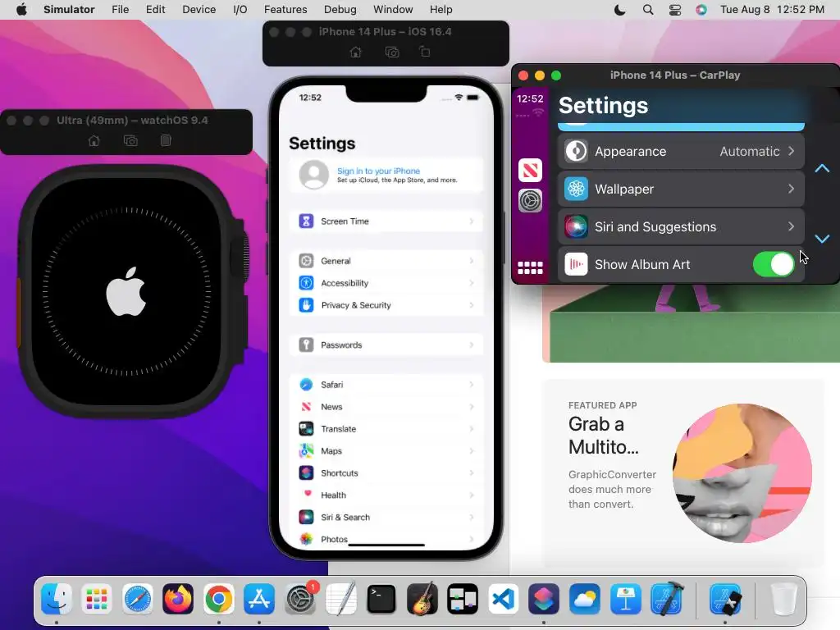The height and width of the screenshot is (630, 840).
Task: Open Maps row in iPhone Settings
Action: [x=386, y=450]
